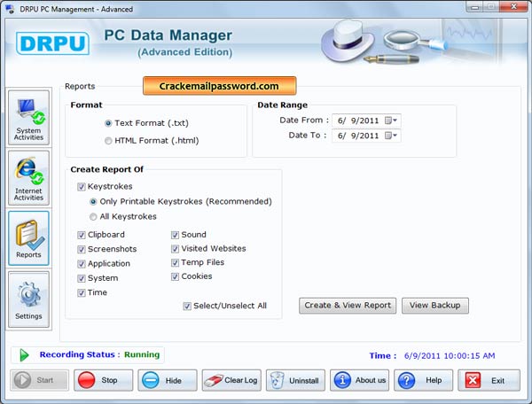Open Help

pyautogui.click(x=424, y=380)
